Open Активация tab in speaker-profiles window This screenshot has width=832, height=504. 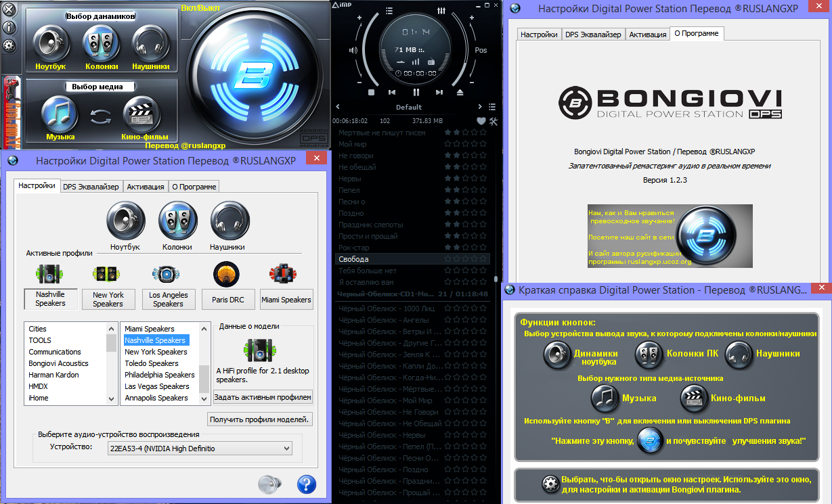[146, 187]
